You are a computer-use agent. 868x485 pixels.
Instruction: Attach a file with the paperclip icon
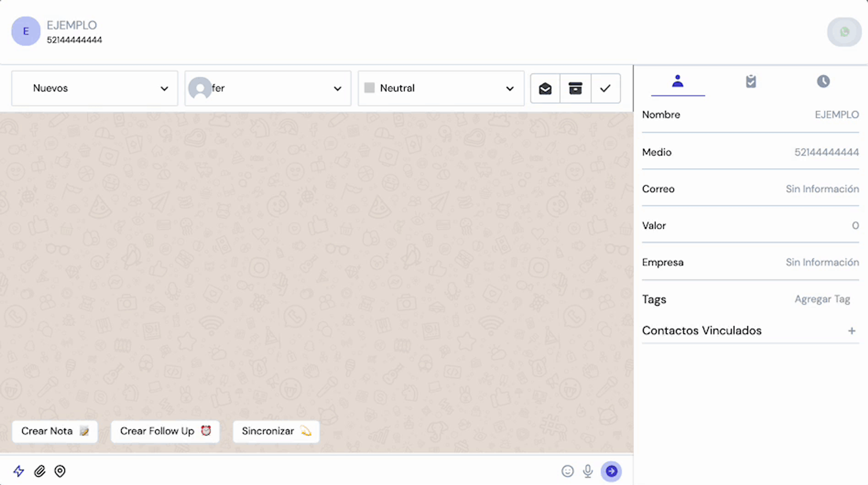[x=40, y=471]
